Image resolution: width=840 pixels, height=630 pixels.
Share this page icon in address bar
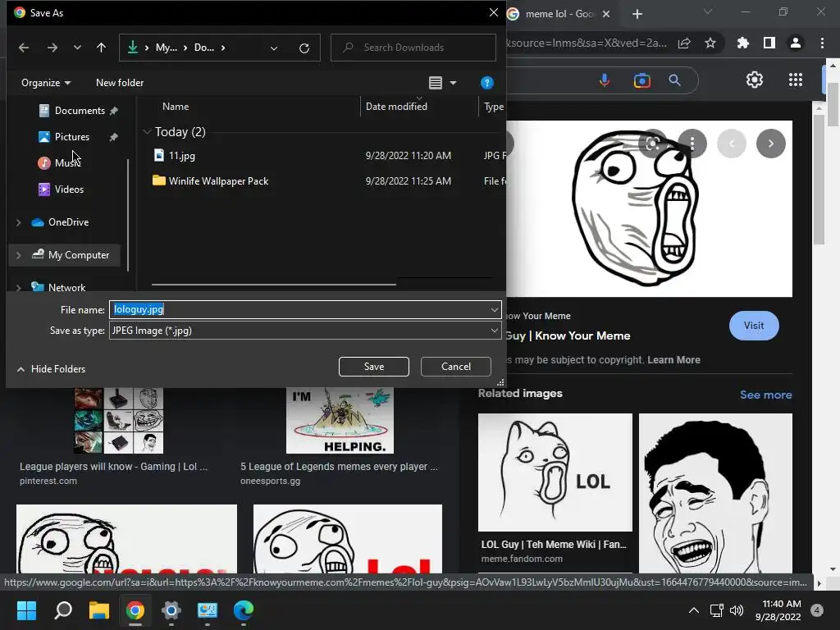684,43
